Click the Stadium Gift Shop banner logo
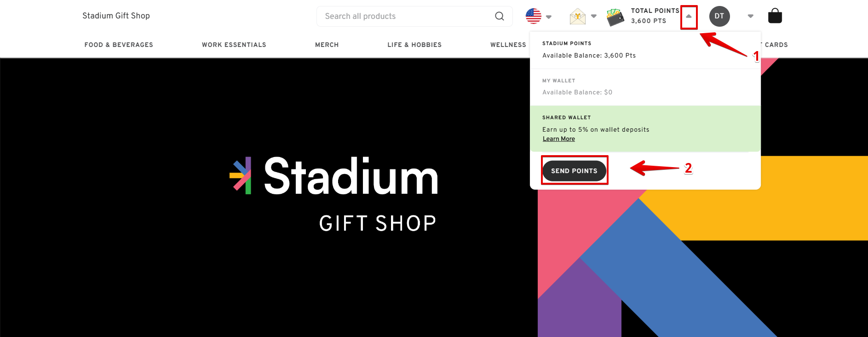 point(334,194)
